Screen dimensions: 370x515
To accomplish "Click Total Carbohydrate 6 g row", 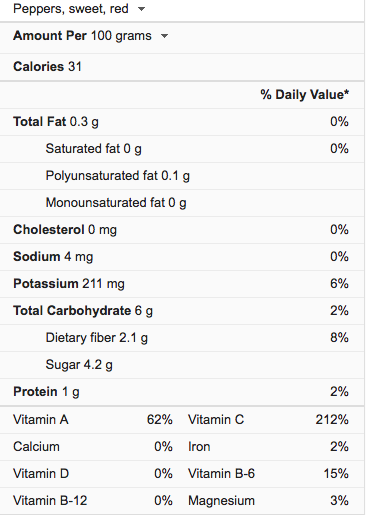I will click(x=182, y=311).
